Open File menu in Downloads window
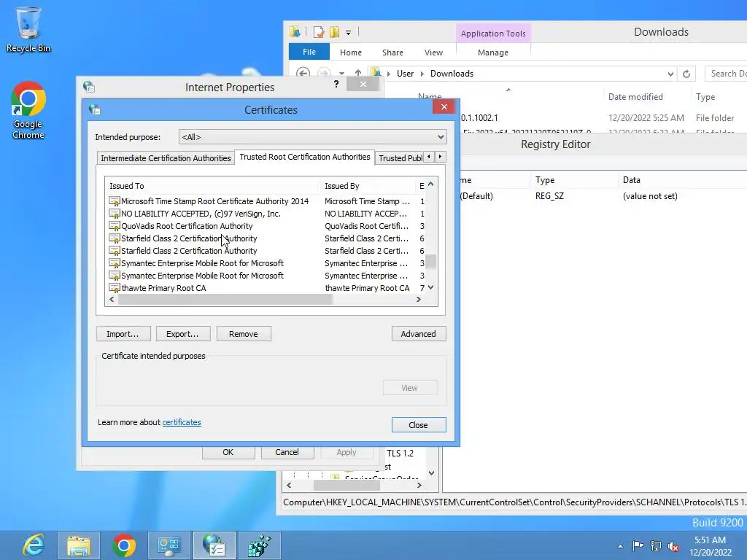Viewport: 747px width, 560px height. [309, 52]
